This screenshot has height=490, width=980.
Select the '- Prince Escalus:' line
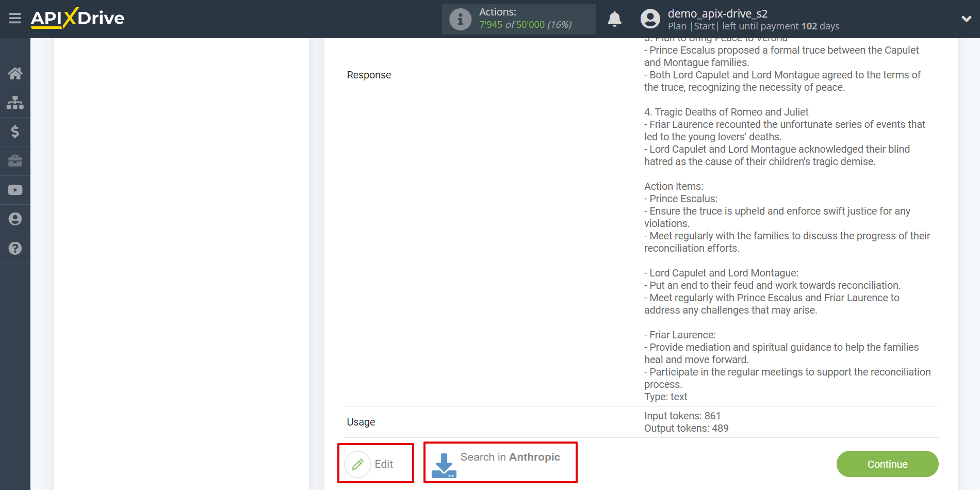681,199
